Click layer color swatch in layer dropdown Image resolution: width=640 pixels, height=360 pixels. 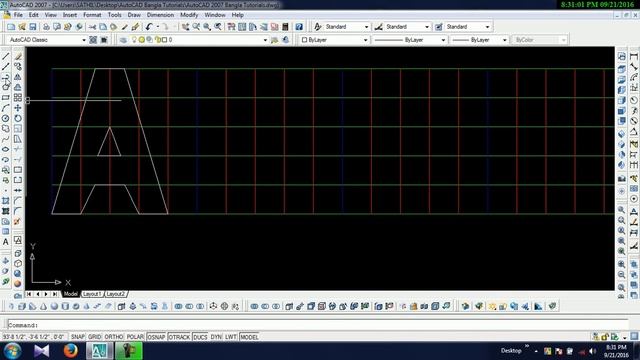coord(164,40)
